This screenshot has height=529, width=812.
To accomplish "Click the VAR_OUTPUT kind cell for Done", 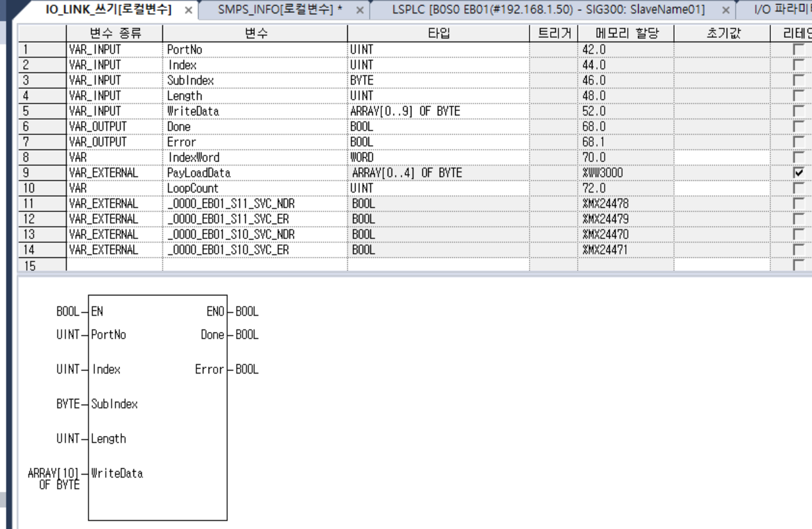I will pyautogui.click(x=114, y=126).
